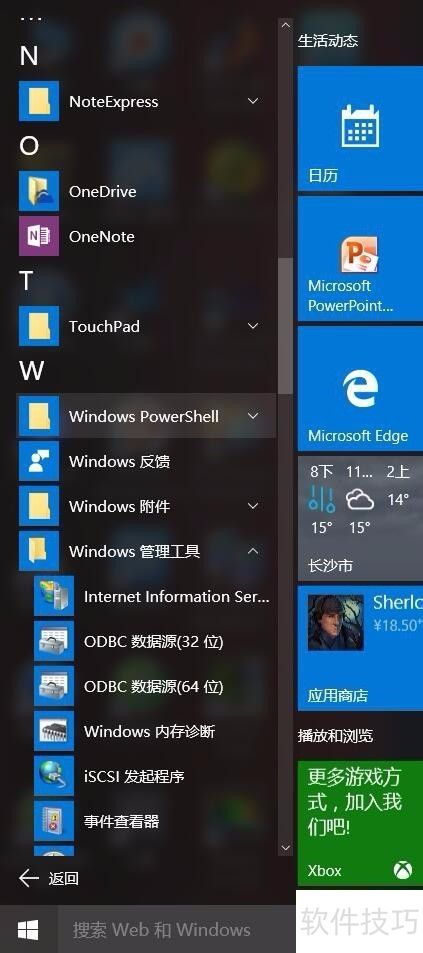
Task: Click the ODBC 数据源(64 位) icon
Action: [x=53, y=686]
